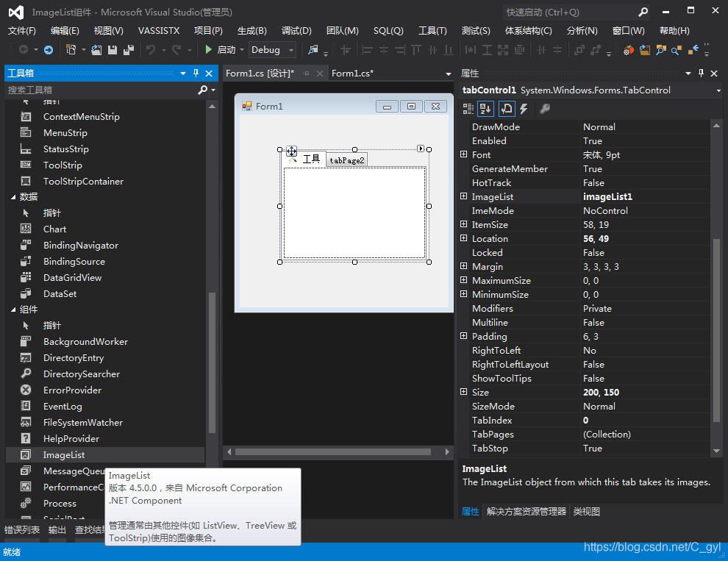The image size is (728, 561).
Task: Pin the Form1.cs design tab
Action: [307, 74]
